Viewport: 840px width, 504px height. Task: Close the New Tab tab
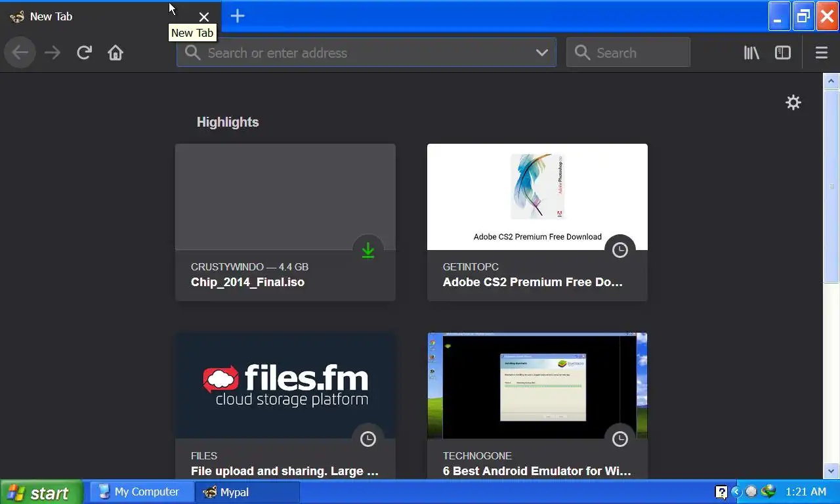point(204,17)
